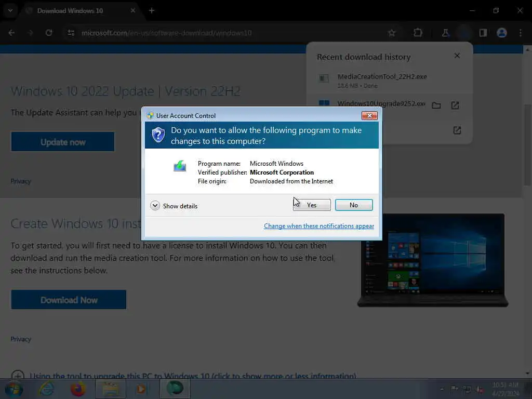
Task: Open network tray icon
Action: pos(467,390)
